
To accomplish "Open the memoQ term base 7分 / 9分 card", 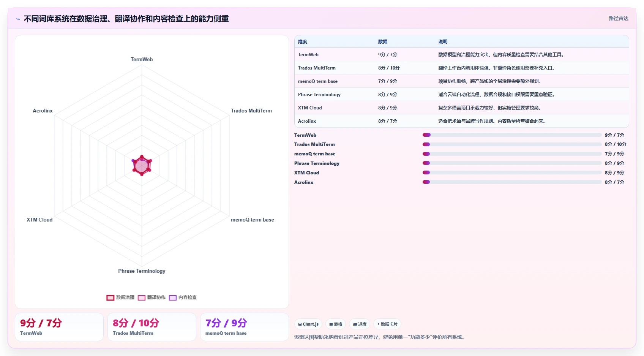I will [245, 327].
